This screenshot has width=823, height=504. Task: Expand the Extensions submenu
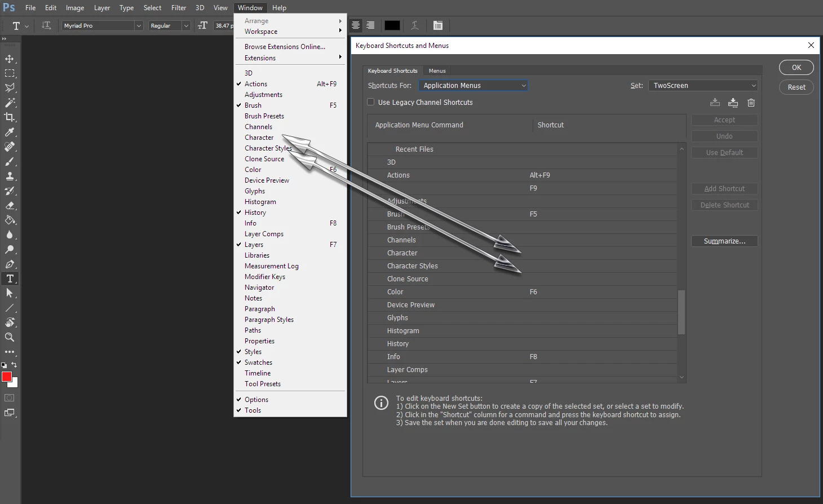click(x=290, y=58)
